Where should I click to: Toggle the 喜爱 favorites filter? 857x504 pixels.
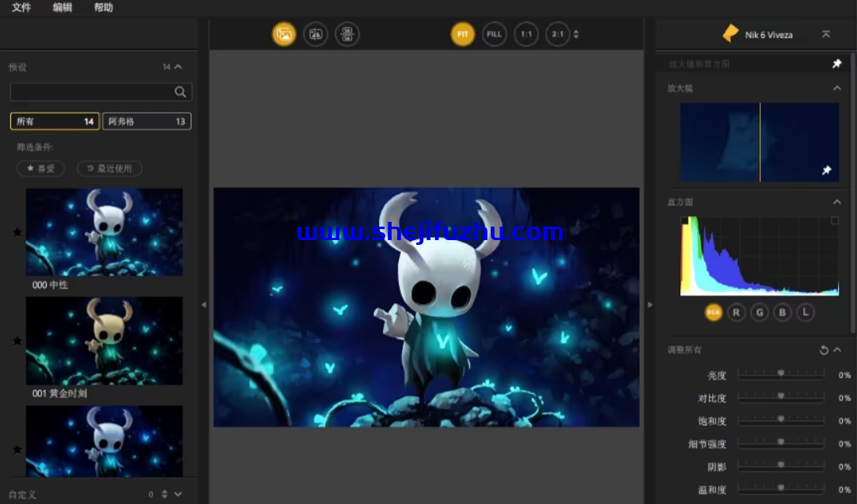point(40,169)
